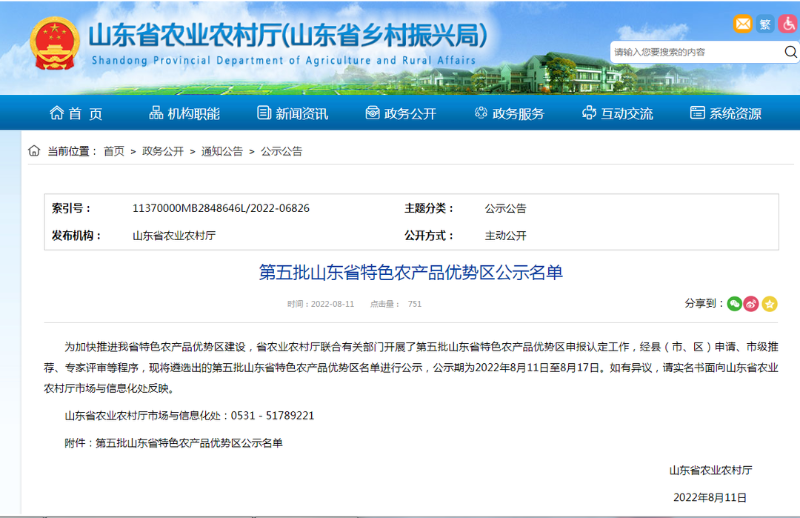
Task: Click the search magnifier icon
Action: (x=790, y=52)
